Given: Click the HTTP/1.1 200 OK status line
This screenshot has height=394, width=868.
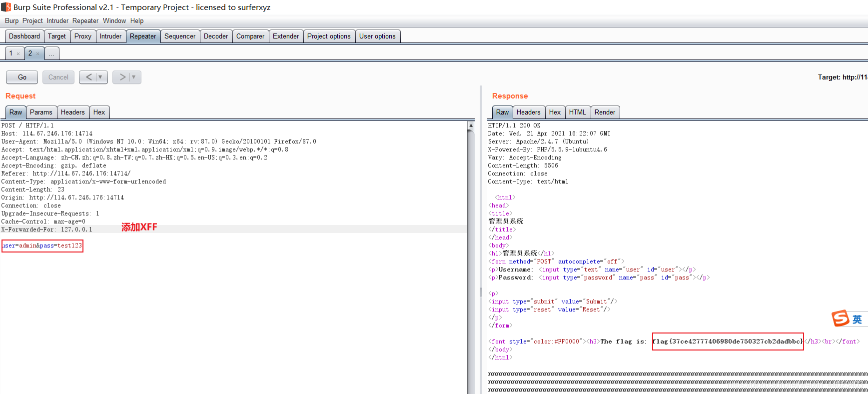Looking at the screenshot, I should click(514, 125).
